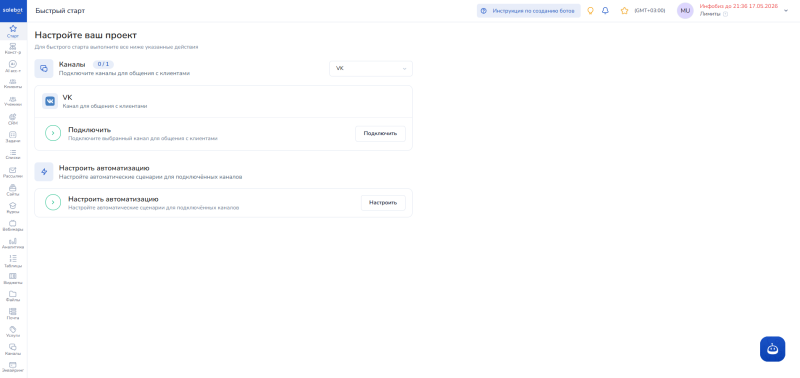Expand the account menu chevron

[x=786, y=11]
